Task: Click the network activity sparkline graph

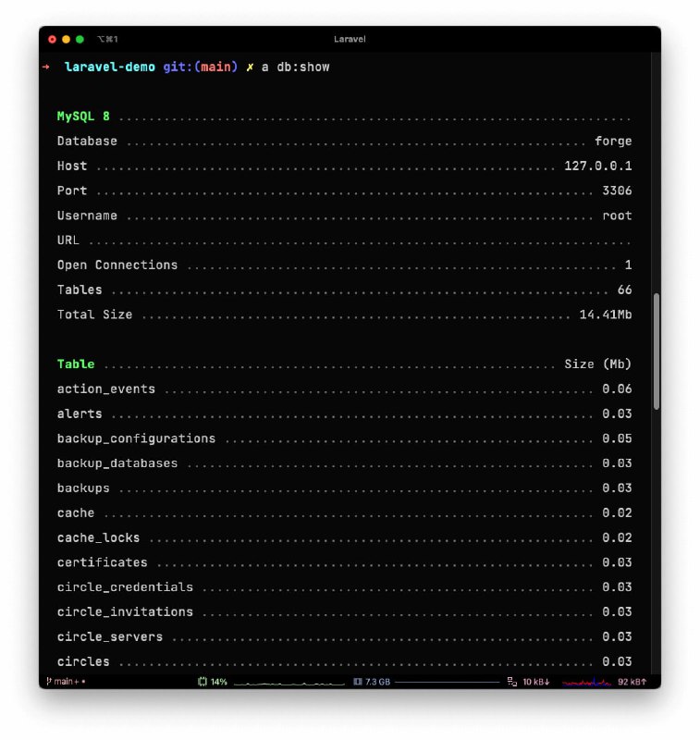Action: (586, 683)
